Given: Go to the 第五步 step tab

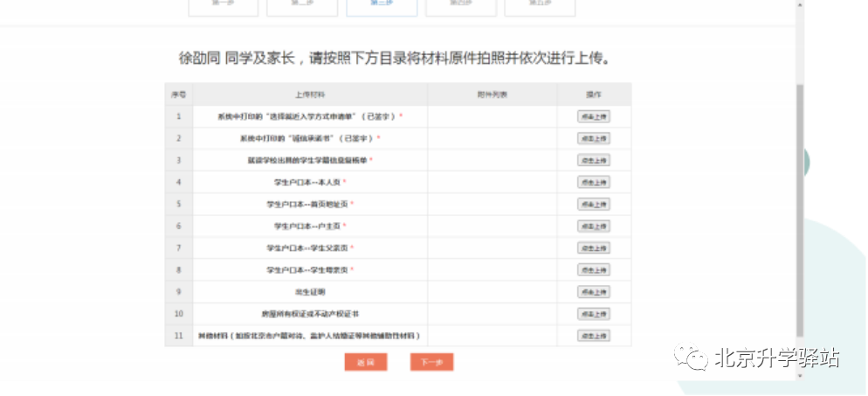Looking at the screenshot, I should pos(540,7).
